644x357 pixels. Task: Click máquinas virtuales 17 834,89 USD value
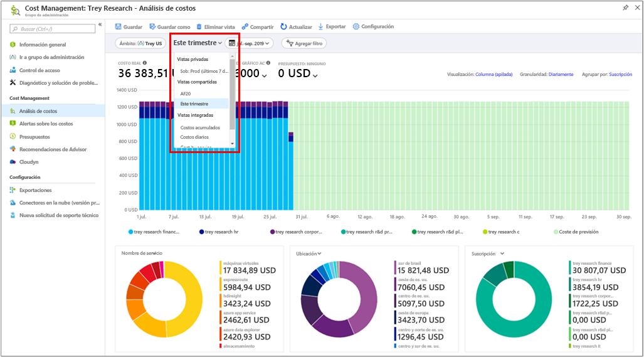(250, 270)
